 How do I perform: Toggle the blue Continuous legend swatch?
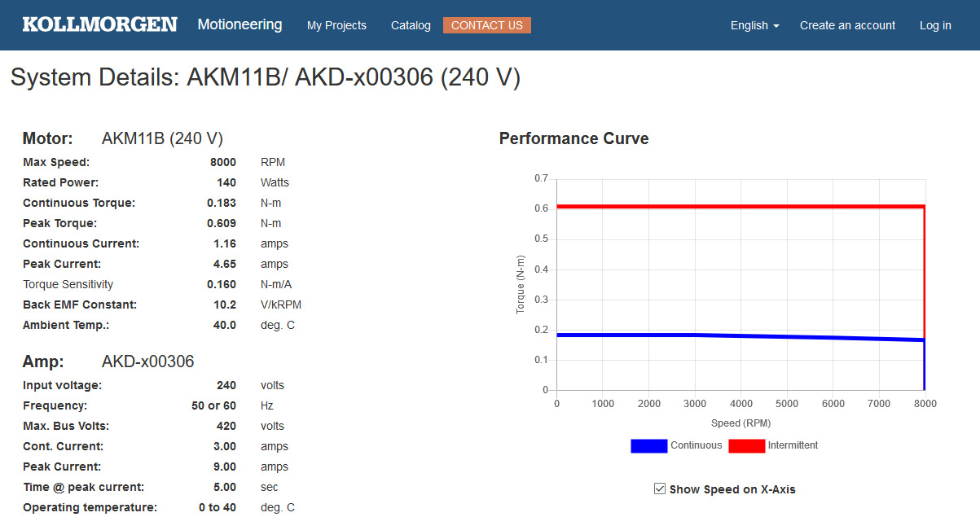click(648, 445)
